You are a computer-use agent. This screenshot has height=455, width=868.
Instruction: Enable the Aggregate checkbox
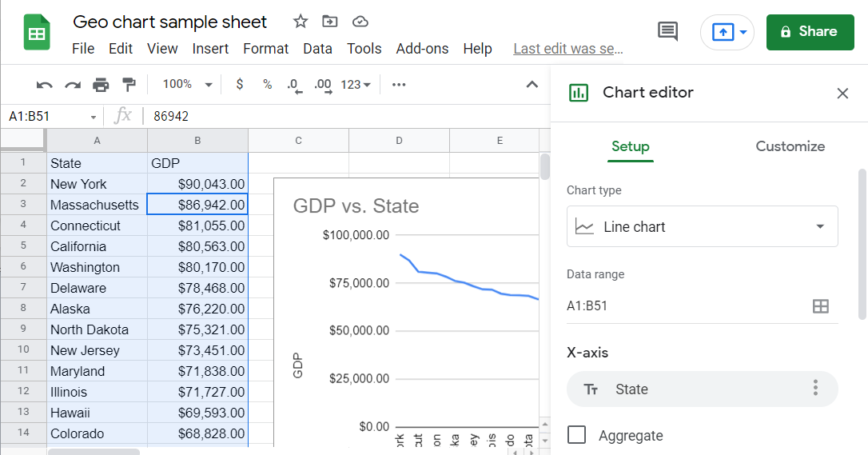pos(576,435)
